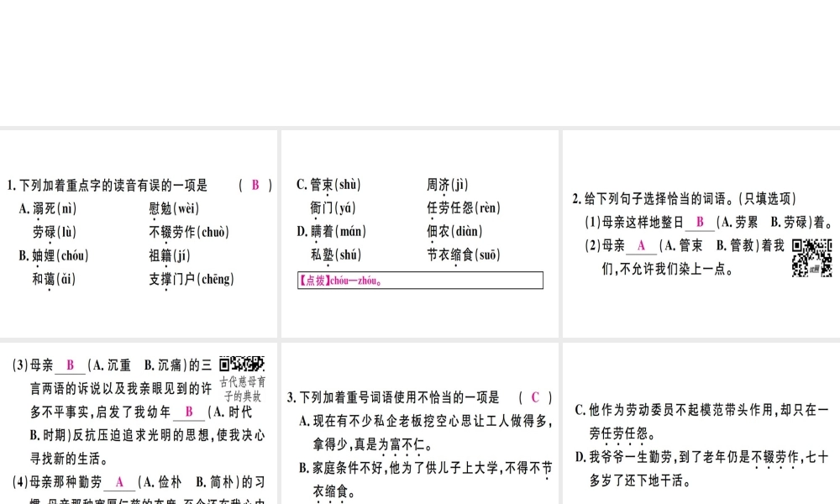This screenshot has height=504, width=840.
Task: Click heading 2.给下列句子选择恰当的词语
Action: pos(684,199)
